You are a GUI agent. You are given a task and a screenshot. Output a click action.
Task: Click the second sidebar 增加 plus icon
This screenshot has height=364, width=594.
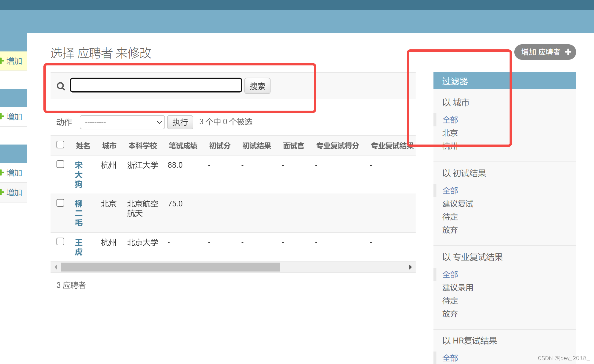pos(2,116)
